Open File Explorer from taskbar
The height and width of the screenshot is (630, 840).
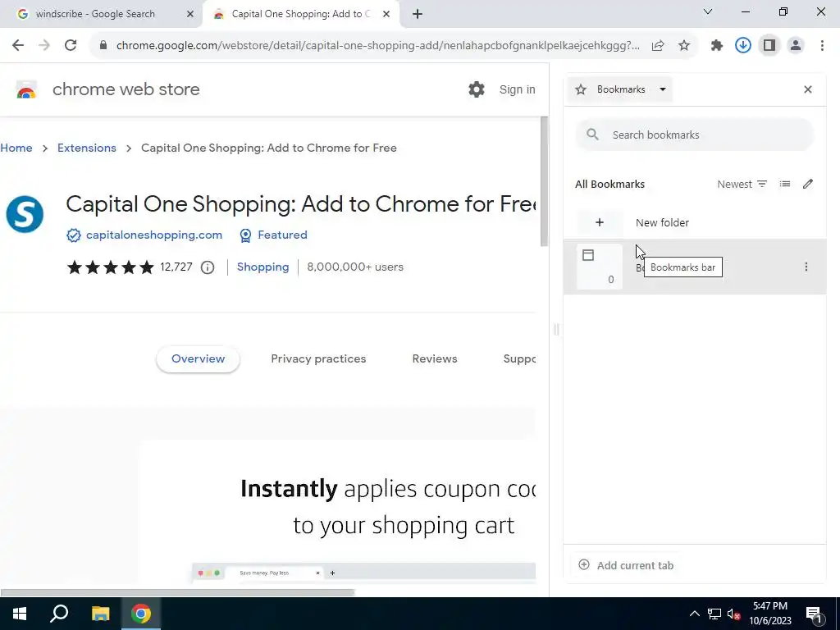point(100,614)
